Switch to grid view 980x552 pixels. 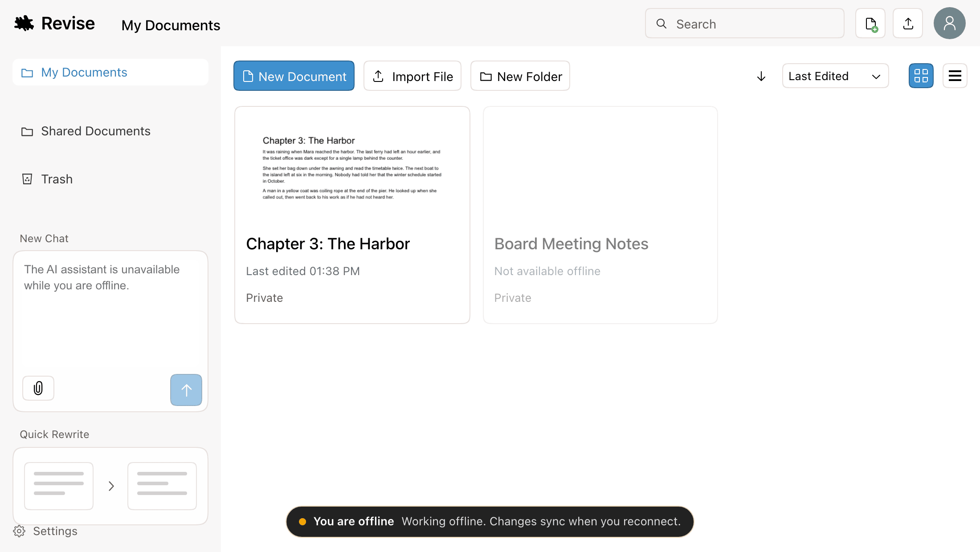point(921,76)
